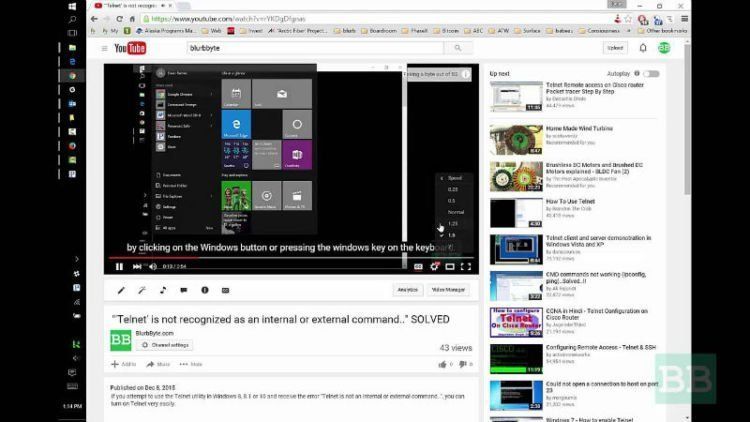Screen dimensions: 750x422
Task: Open Home Made Wind Turbine video
Action: coord(579,128)
